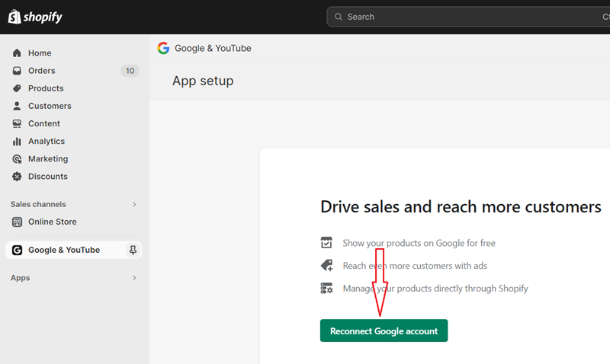Click the tag plus icon beside Reach even more

pyautogui.click(x=326, y=265)
